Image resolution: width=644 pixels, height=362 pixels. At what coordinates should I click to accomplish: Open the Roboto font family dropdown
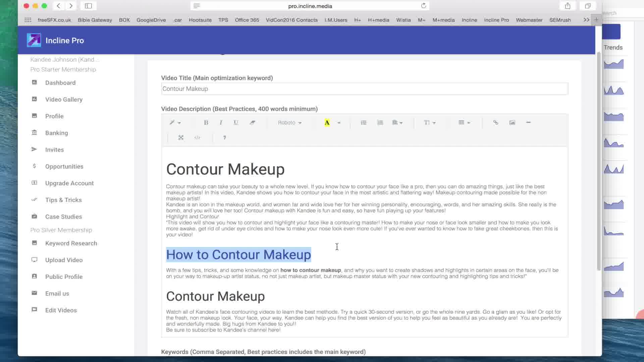point(290,123)
